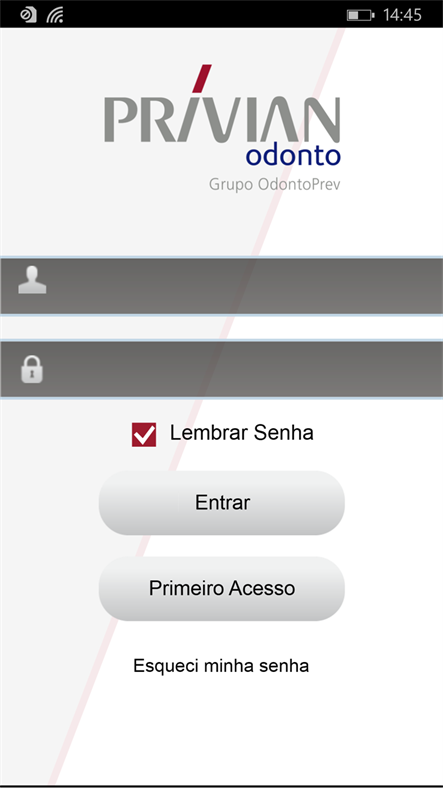The width and height of the screenshot is (443, 788).
Task: Tap the letter P in the PRIVIAN logo
Action: (121, 120)
